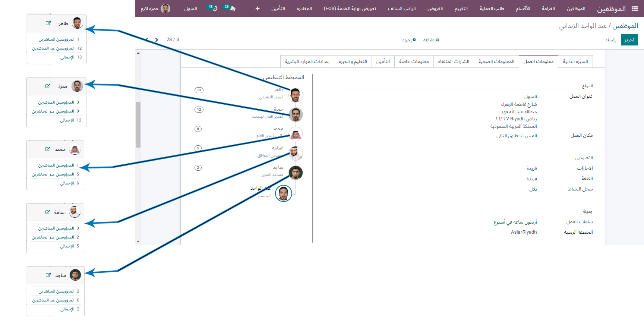644x322 pixels.
Task: Click the scrollbar up arrow
Action: [138, 53]
